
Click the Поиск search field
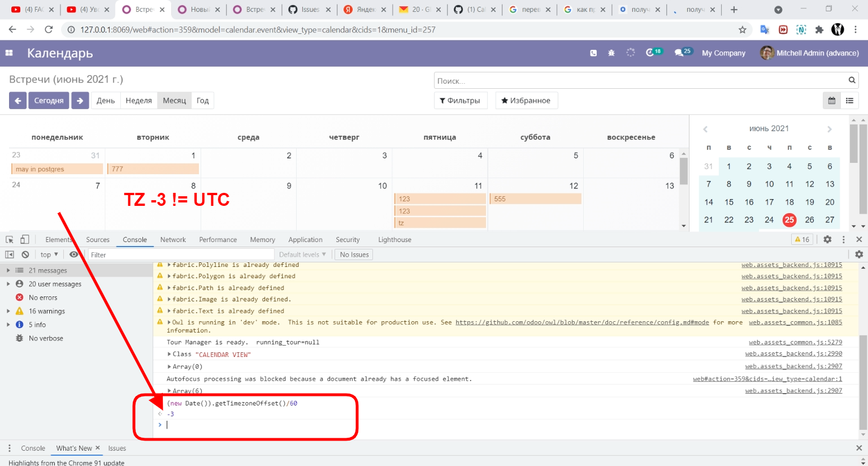coord(622,80)
